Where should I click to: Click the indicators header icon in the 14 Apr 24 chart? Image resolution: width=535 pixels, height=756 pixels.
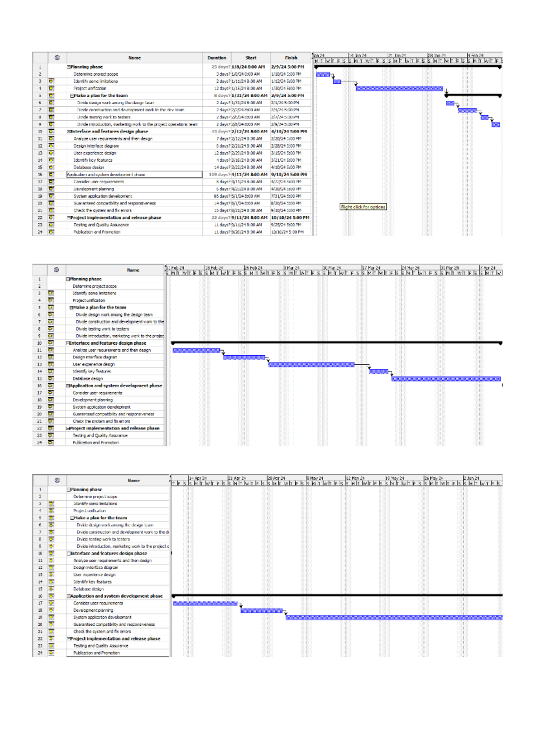point(57,480)
